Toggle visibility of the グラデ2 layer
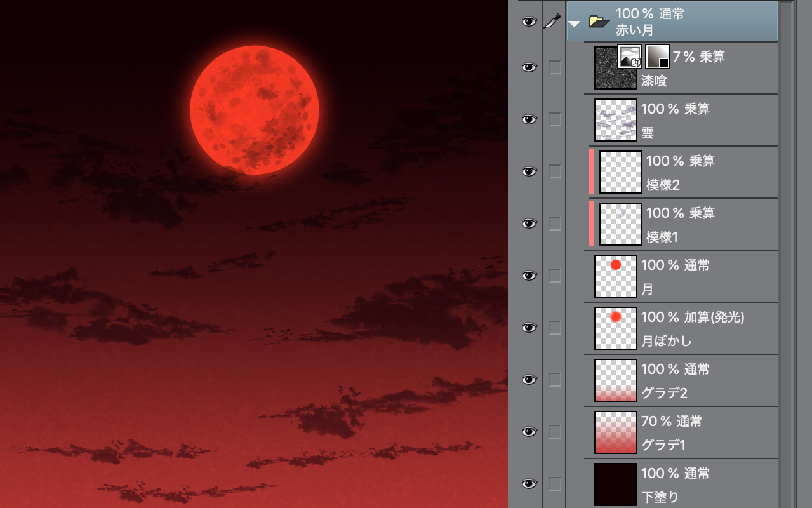 click(529, 380)
